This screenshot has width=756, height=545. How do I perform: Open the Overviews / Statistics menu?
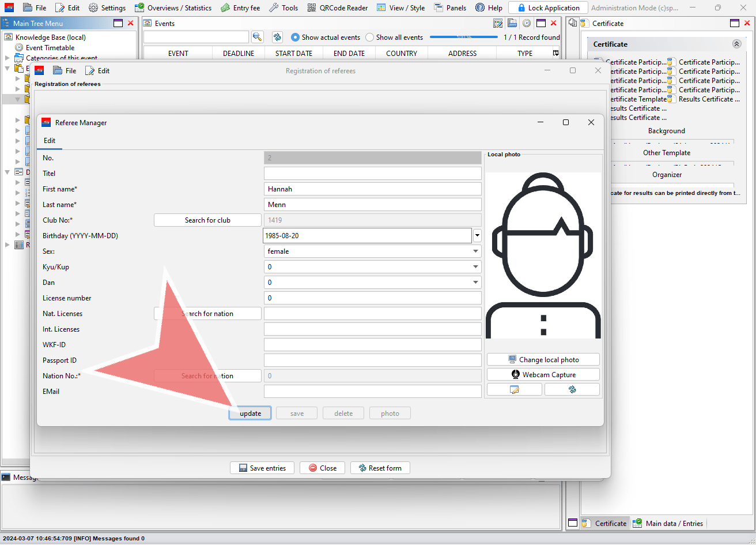[173, 8]
